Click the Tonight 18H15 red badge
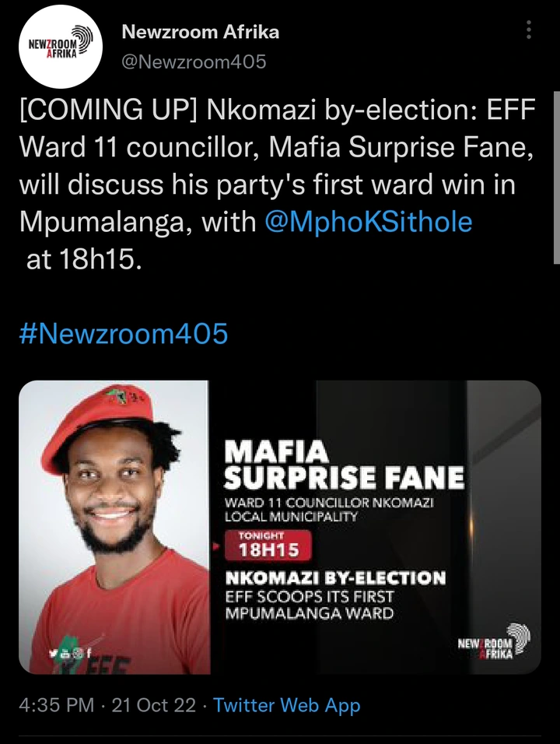This screenshot has width=560, height=744. click(x=268, y=545)
